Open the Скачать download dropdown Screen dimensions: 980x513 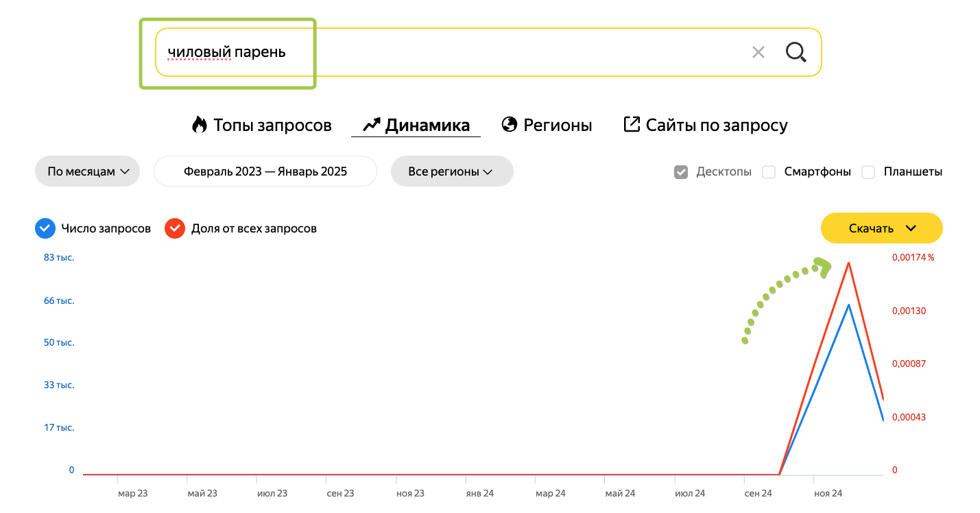click(881, 228)
